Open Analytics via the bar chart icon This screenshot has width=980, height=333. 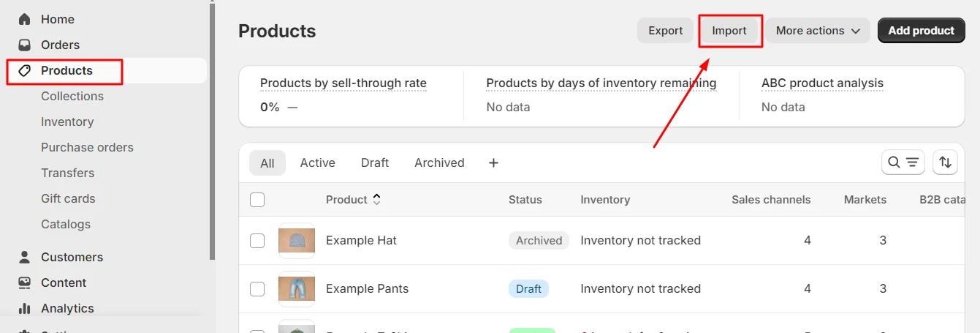(x=25, y=308)
